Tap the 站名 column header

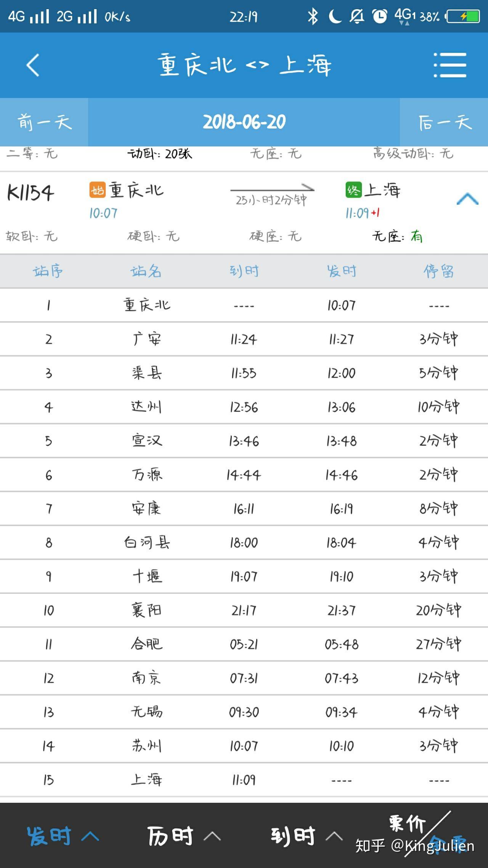coord(146,271)
